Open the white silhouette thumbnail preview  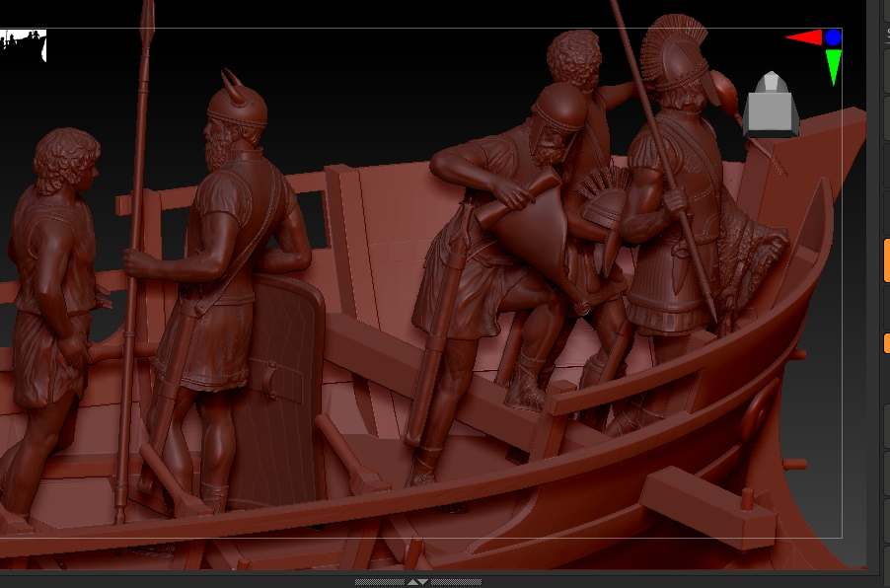[24, 44]
